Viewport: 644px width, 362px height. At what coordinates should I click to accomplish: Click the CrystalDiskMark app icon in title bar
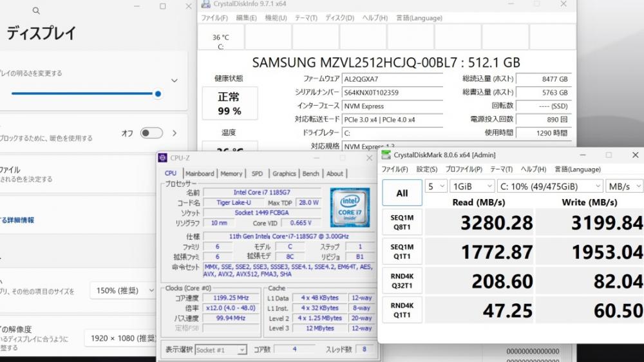386,155
